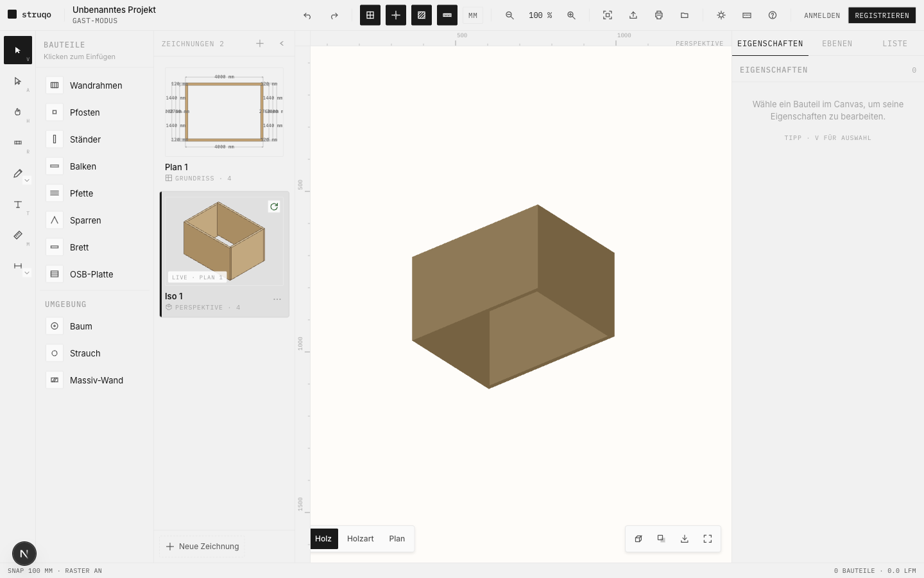Select the ruler measure tool (M)
924x578 pixels.
click(x=18, y=235)
